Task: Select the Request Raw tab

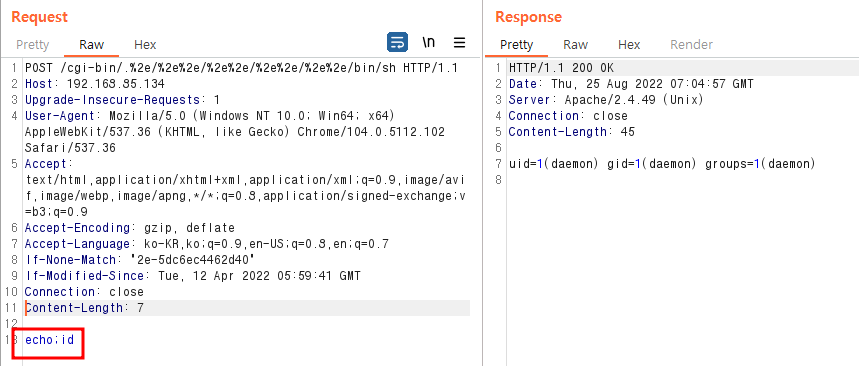Action: 91,44
